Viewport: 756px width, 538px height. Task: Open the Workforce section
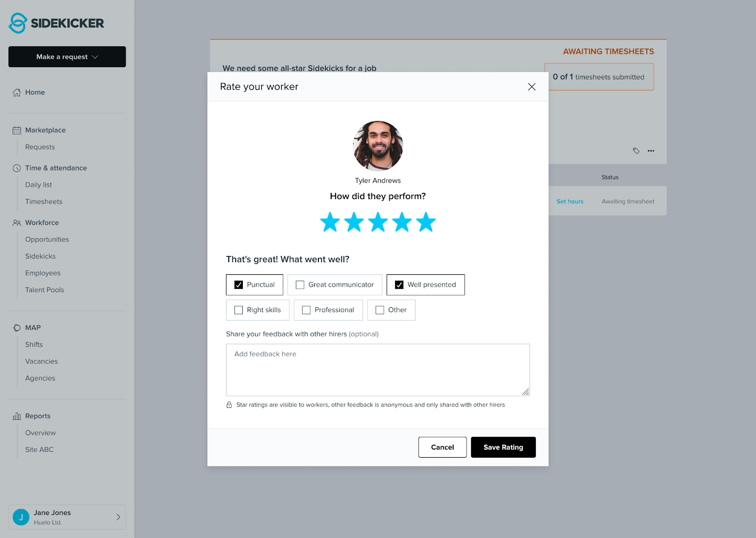click(42, 223)
